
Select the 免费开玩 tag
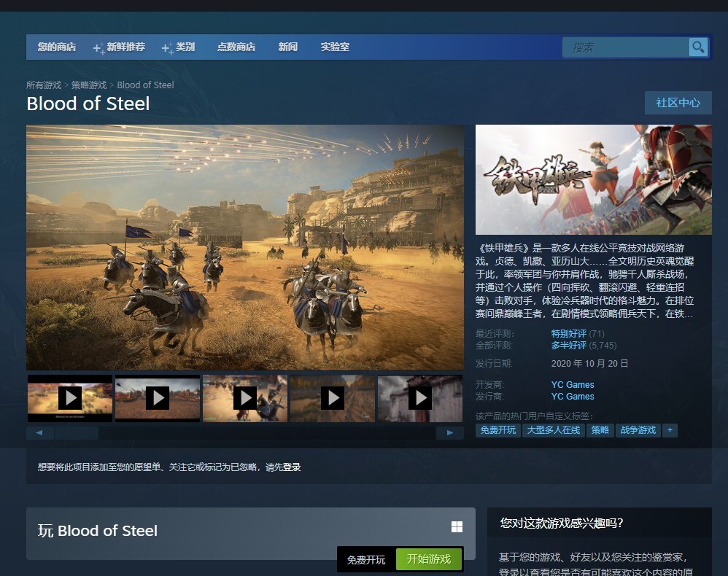(x=498, y=430)
